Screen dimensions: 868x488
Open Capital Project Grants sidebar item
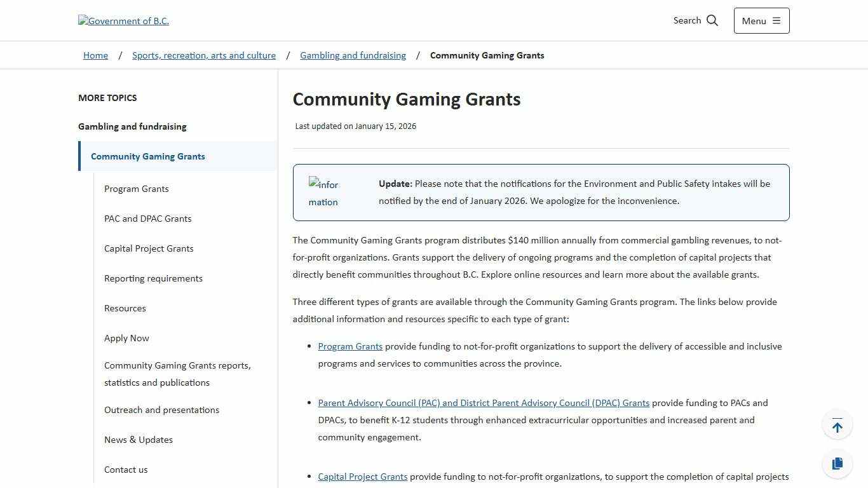[149, 248]
